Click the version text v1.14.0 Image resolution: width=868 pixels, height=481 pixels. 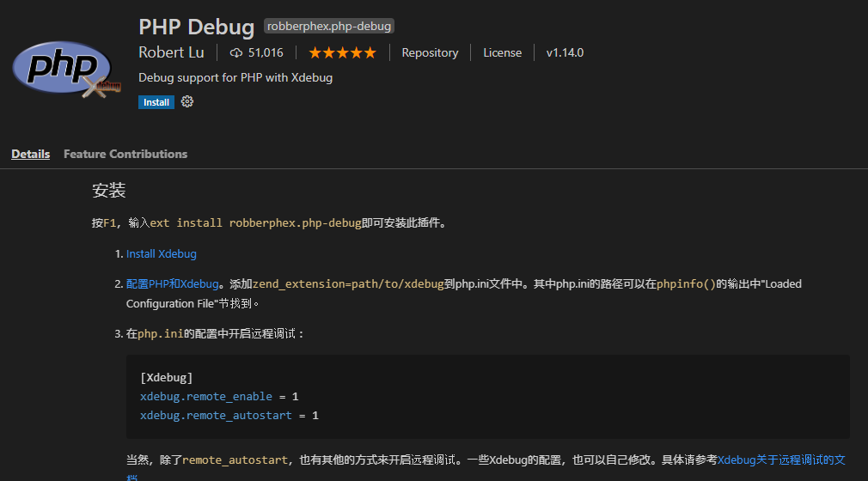(x=565, y=52)
